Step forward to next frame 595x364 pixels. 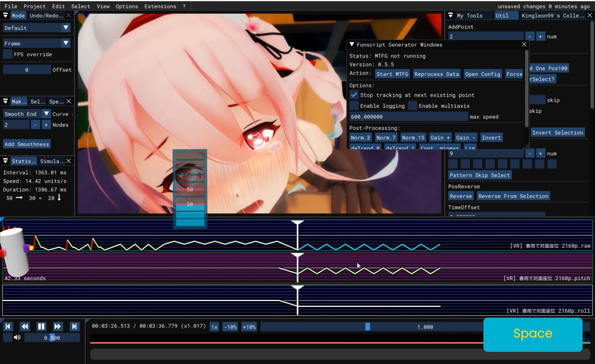click(x=57, y=326)
